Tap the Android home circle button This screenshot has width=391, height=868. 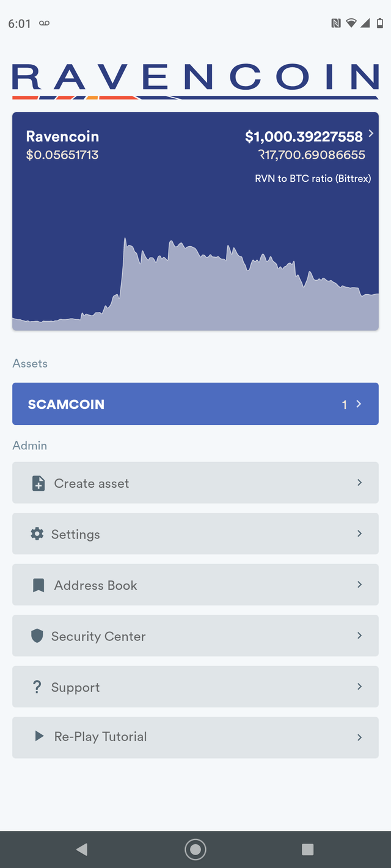[x=195, y=849]
